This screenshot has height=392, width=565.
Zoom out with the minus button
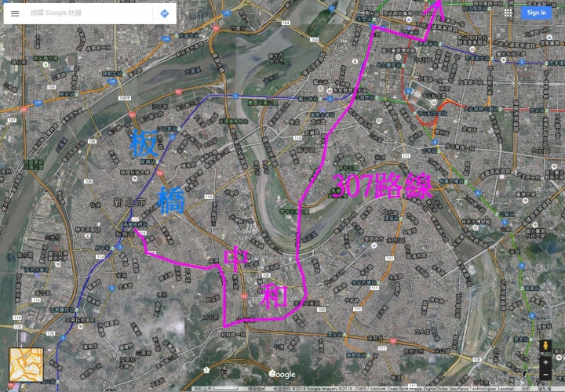coord(545,375)
